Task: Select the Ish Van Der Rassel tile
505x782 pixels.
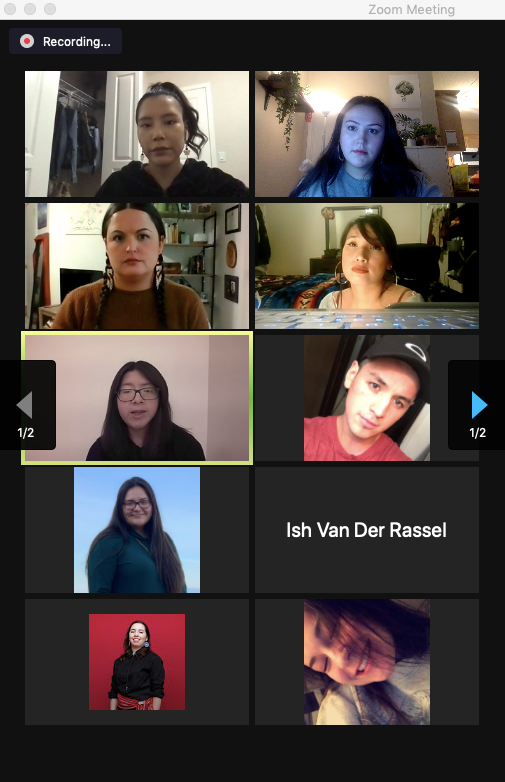Action: coord(367,530)
